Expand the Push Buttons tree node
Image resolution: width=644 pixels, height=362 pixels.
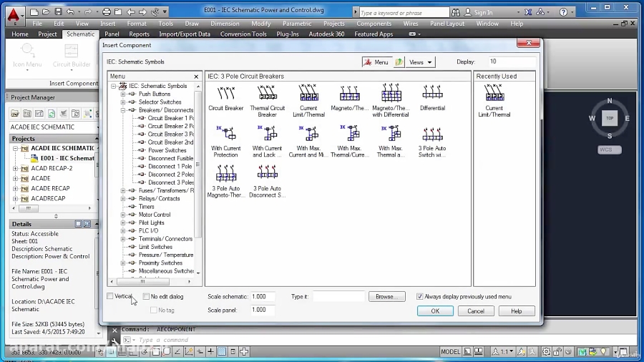123,94
